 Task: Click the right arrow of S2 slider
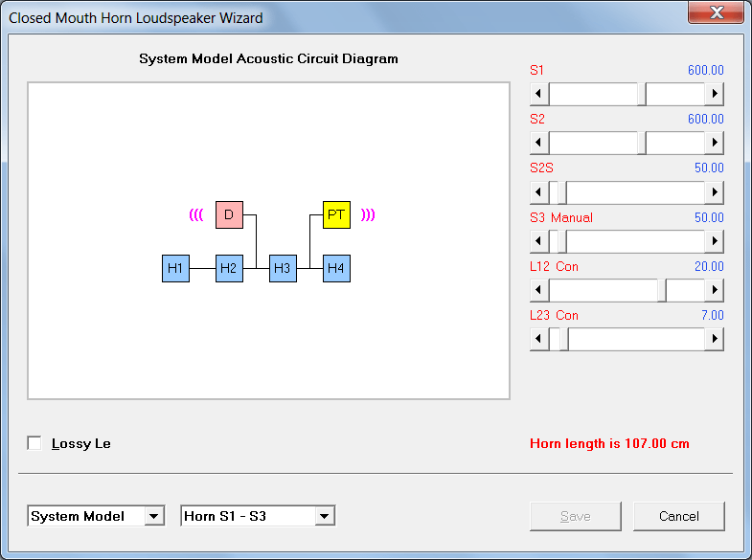click(x=714, y=143)
